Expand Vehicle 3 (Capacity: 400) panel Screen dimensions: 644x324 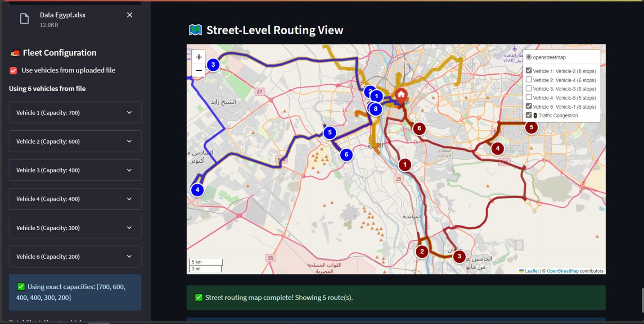point(75,170)
